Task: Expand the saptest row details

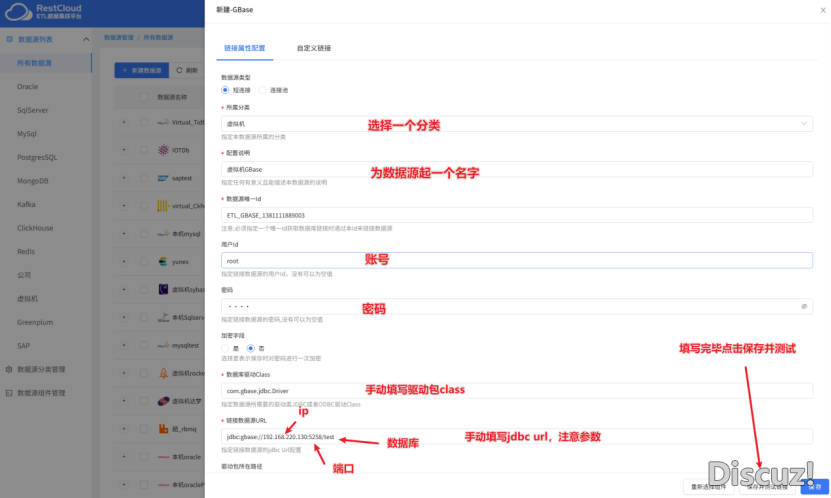Action: coord(123,178)
